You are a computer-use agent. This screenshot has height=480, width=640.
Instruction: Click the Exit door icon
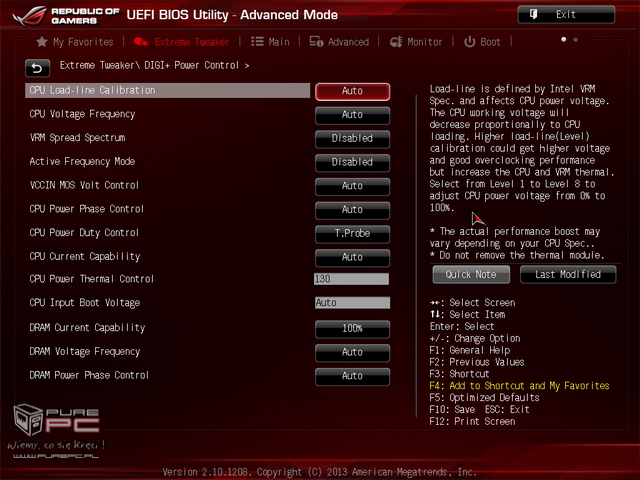point(533,15)
